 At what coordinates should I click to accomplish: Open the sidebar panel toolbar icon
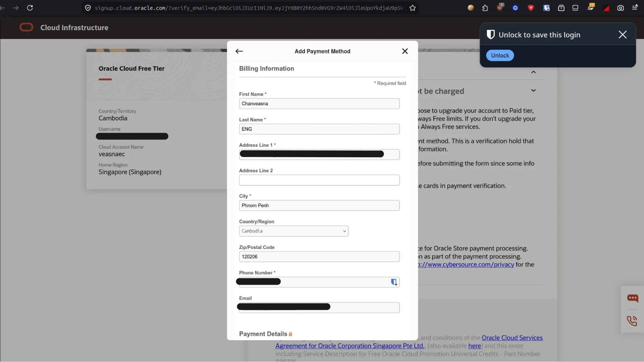click(575, 8)
